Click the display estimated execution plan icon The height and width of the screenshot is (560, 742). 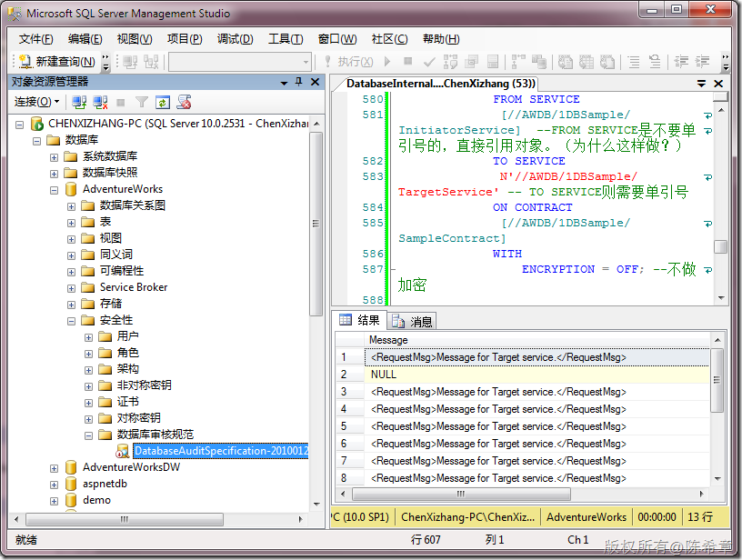coord(450,62)
